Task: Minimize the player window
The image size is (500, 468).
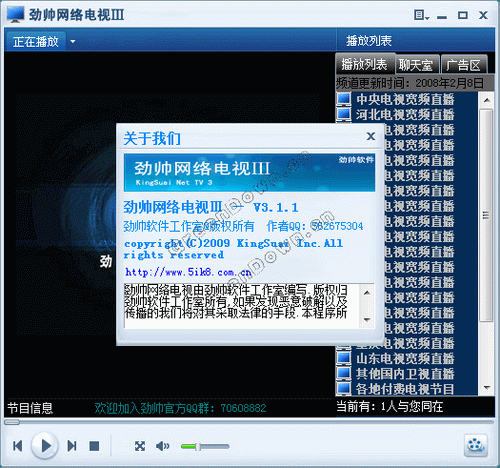Action: pos(442,16)
